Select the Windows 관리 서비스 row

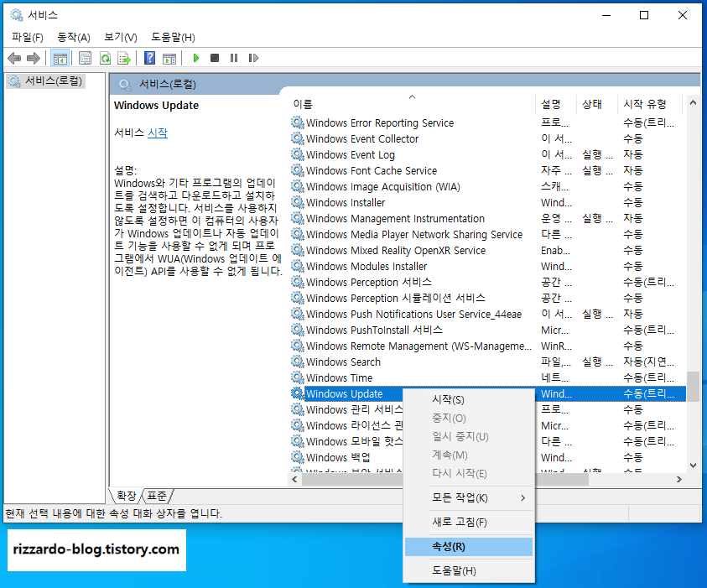tap(354, 409)
